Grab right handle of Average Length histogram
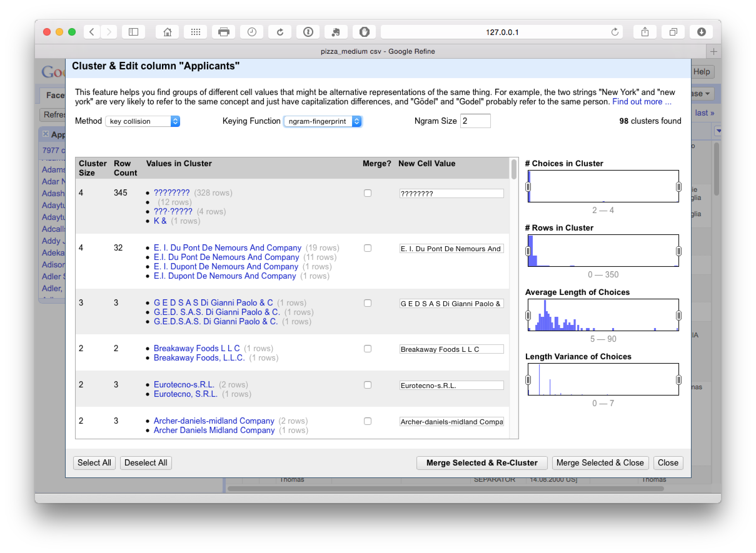Image resolution: width=756 pixels, height=553 pixels. [678, 315]
